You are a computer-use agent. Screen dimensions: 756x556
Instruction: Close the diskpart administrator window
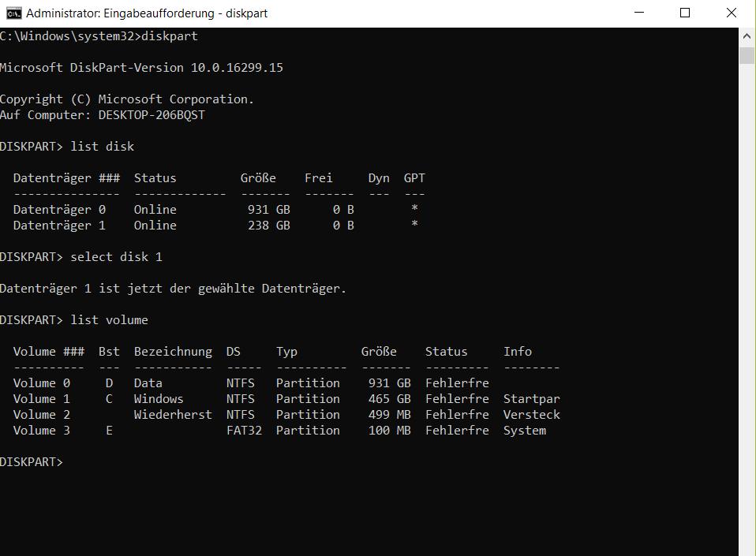point(732,13)
